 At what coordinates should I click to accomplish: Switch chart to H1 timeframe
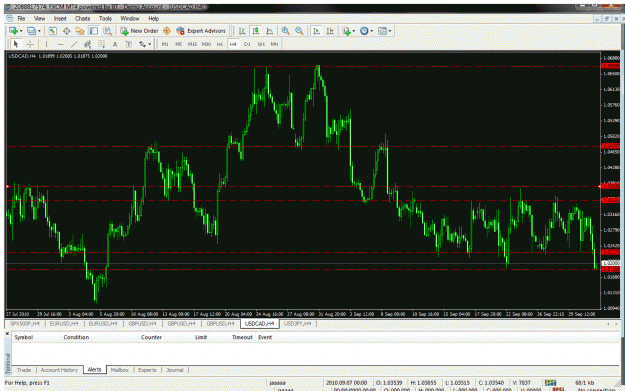tap(220, 44)
